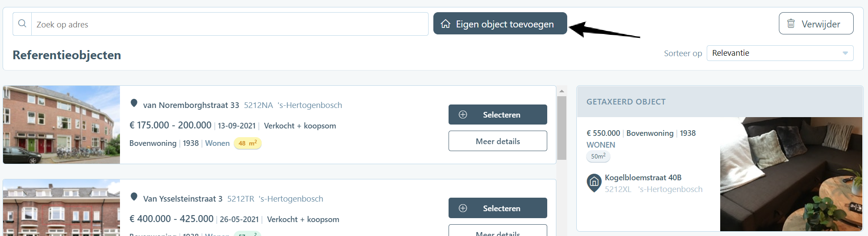Click plus icon on first Selecteren button
Viewport: 868px width, 236px height.
point(463,115)
